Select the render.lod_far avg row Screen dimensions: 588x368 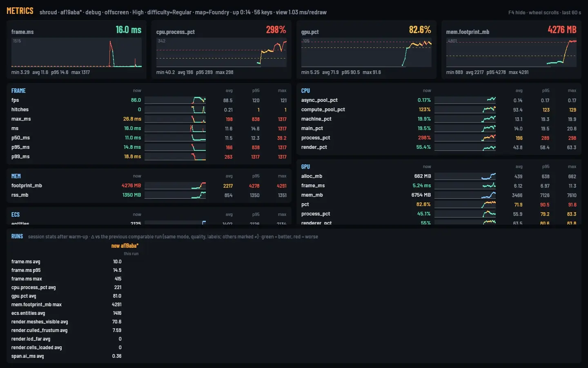(67, 339)
